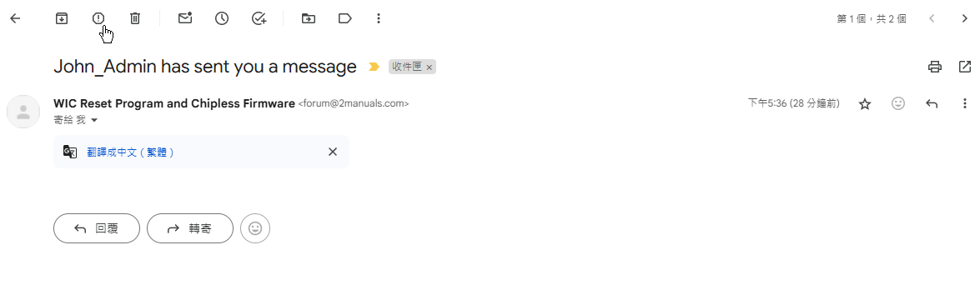Click the 回覆 button
This screenshot has height=300, width=980.
click(97, 228)
